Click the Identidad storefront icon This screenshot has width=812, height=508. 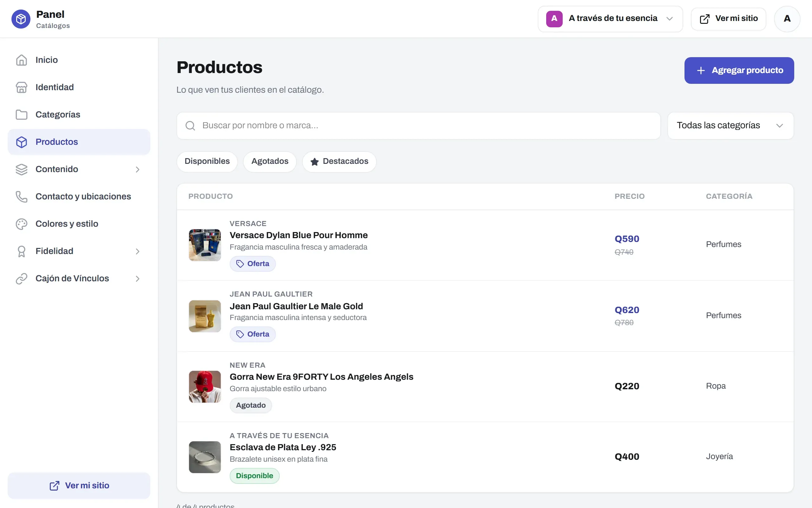pos(22,87)
